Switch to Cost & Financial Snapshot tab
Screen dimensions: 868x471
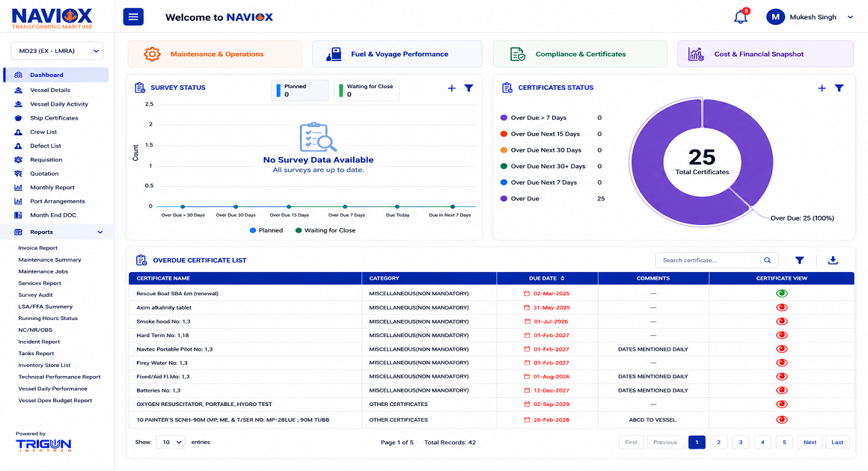[x=765, y=54]
